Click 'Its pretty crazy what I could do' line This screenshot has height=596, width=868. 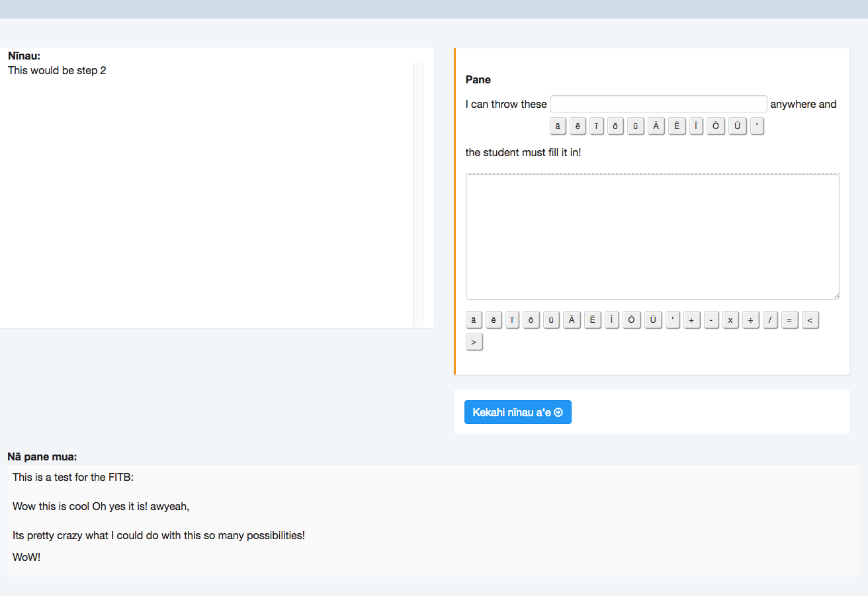pos(159,535)
